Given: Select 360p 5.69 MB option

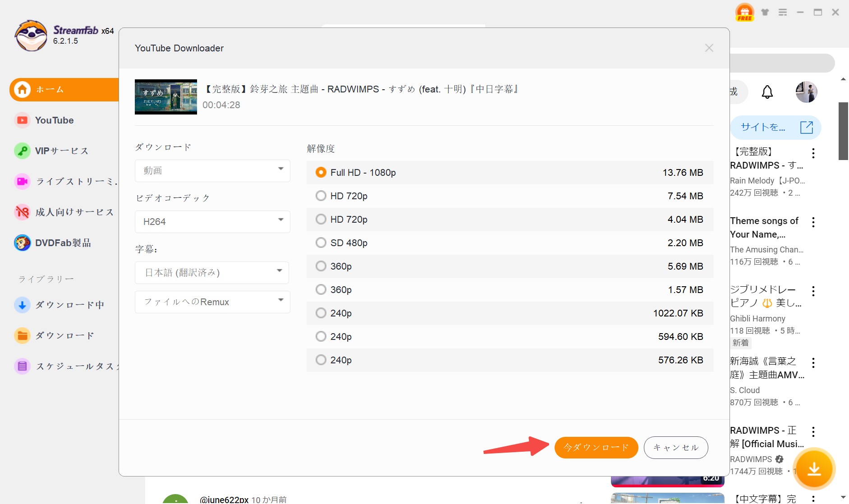Looking at the screenshot, I should (510, 266).
